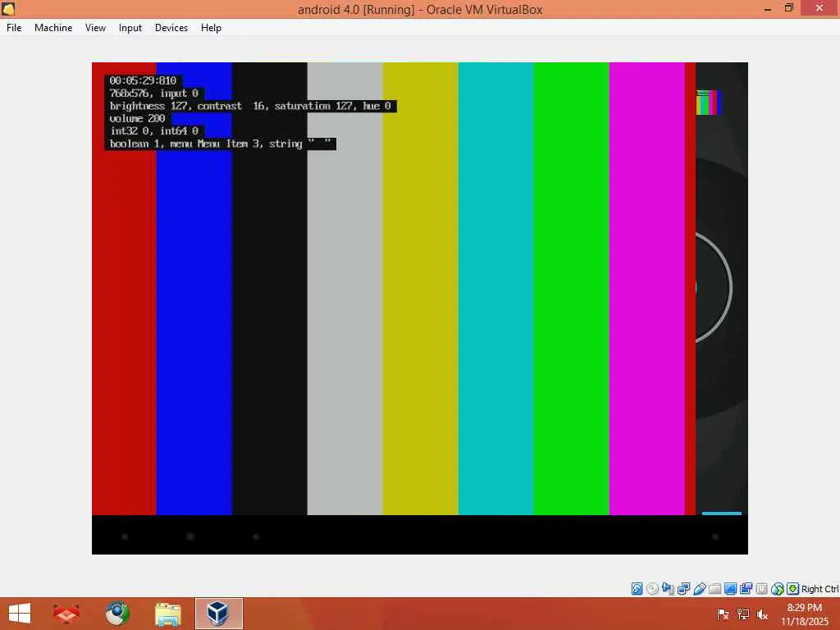Click the network tray icon
840x630 pixels.
coord(742,614)
